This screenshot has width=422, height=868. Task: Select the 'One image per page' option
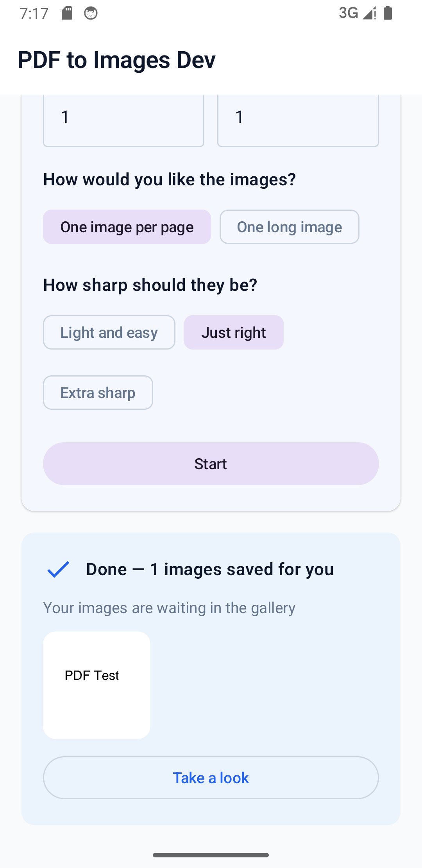coord(127,227)
